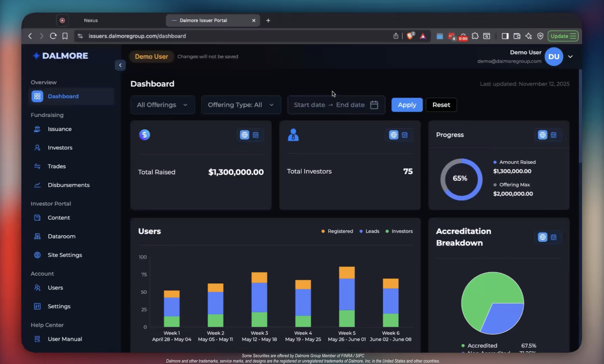Toggle globe view on the Total Raised card
This screenshot has width=604, height=364.
(244, 135)
